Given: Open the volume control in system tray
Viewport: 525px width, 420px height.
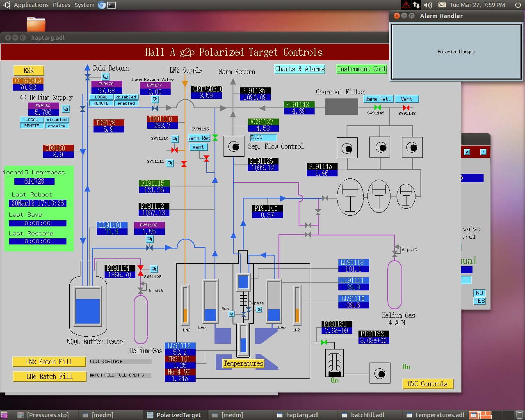Looking at the screenshot, I should pos(428,5).
